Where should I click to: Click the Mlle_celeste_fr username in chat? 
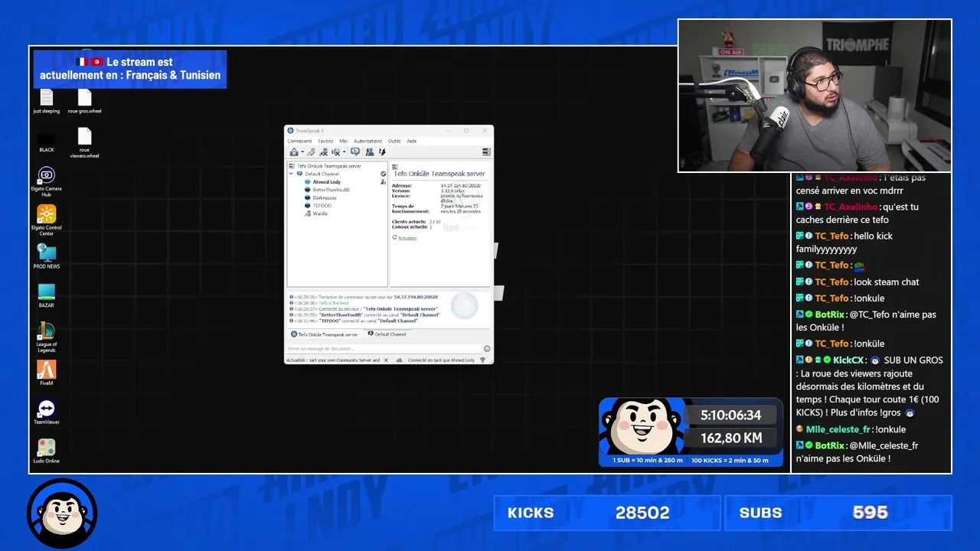pos(838,429)
